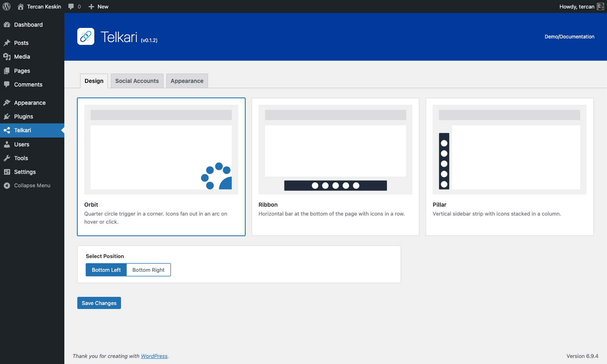Open the New content dropdown in the admin bar
Viewport: 607px width, 364px height.
click(98, 6)
